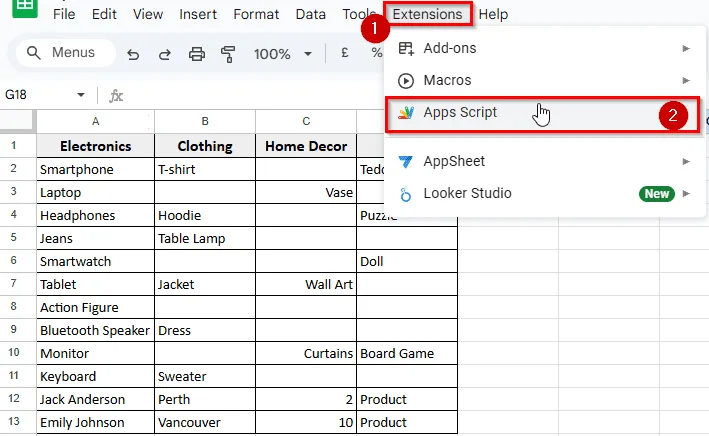Open the View menu
This screenshot has height=436, width=709.
(148, 14)
